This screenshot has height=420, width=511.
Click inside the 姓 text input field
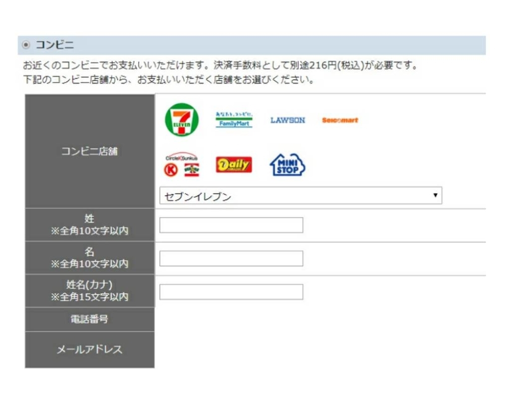(x=231, y=225)
